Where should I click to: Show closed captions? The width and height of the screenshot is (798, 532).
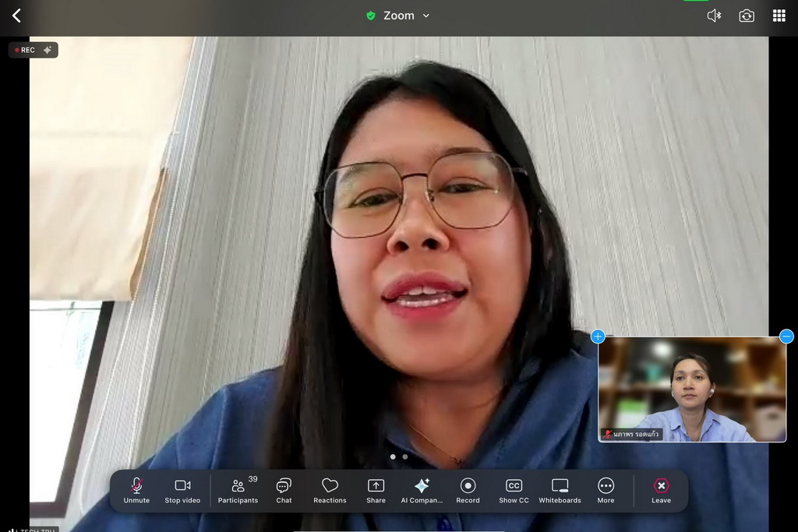point(514,490)
